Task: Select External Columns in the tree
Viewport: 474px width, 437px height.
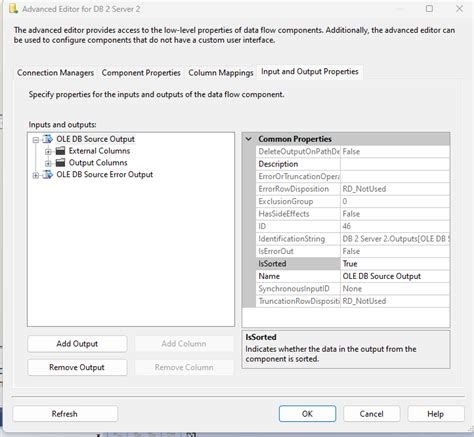Action: (99, 151)
